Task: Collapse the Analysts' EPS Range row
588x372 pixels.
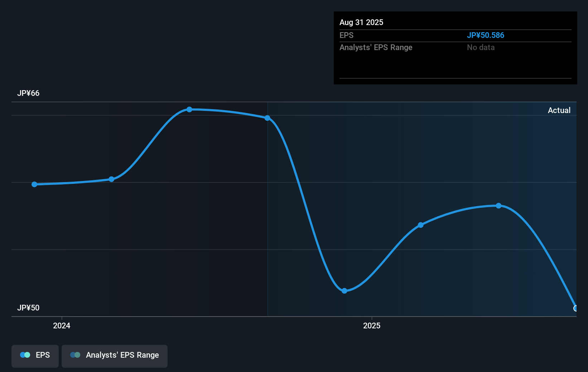Action: point(376,47)
